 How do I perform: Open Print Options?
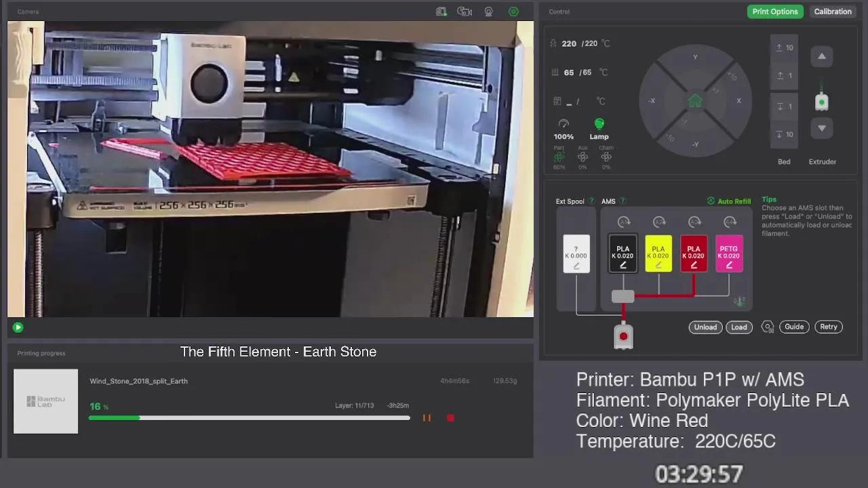[775, 12]
